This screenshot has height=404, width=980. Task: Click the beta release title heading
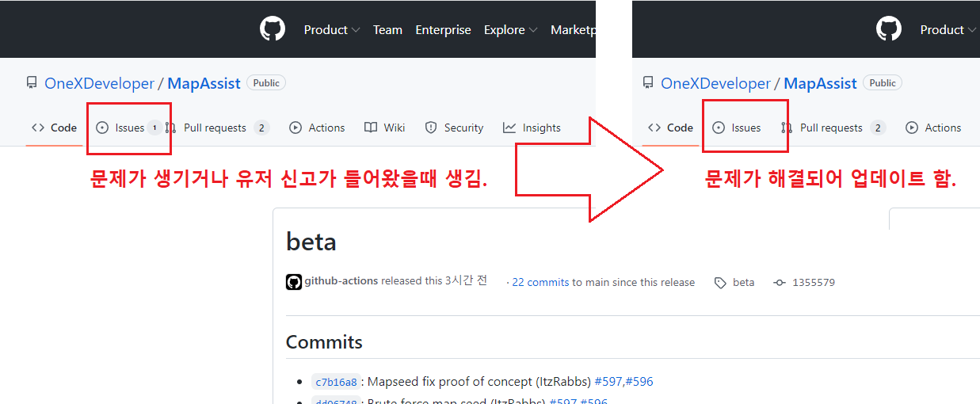(x=311, y=242)
